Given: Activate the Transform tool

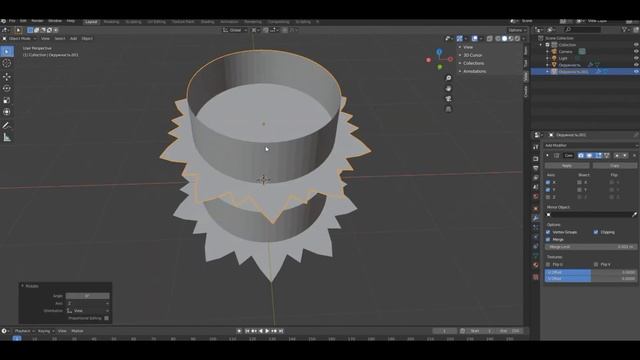Looking at the screenshot, I should [7, 112].
